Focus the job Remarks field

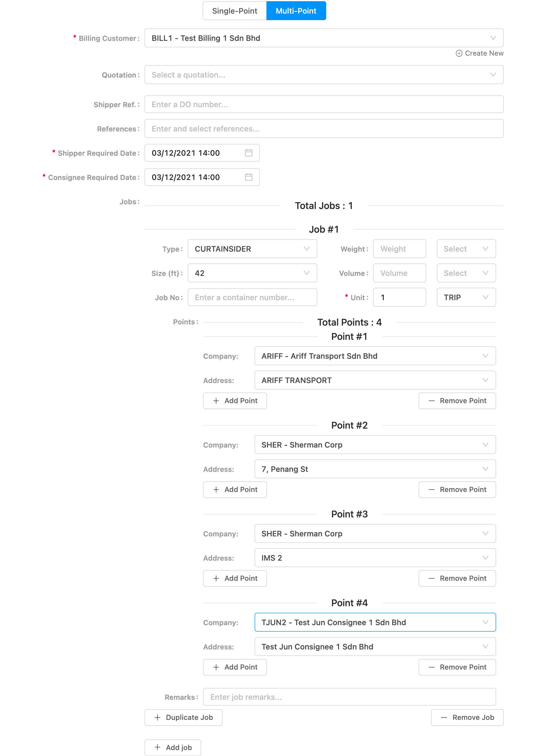pyautogui.click(x=349, y=697)
